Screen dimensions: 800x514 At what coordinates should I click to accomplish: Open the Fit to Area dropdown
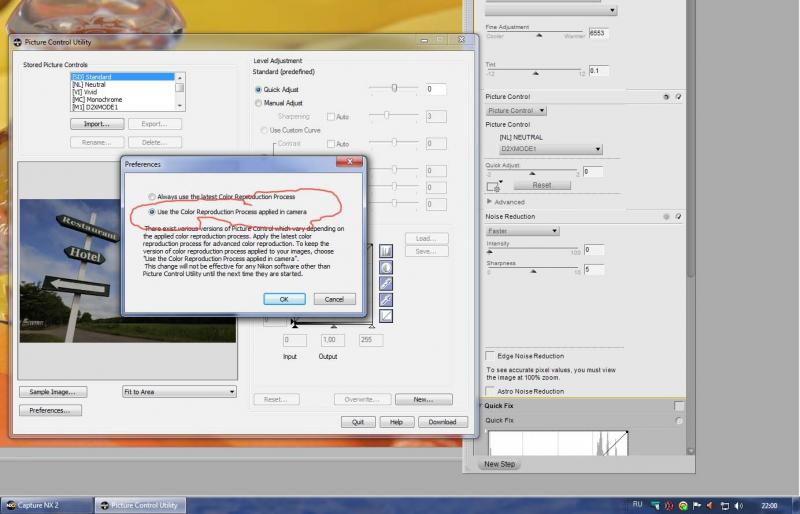[x=179, y=391]
